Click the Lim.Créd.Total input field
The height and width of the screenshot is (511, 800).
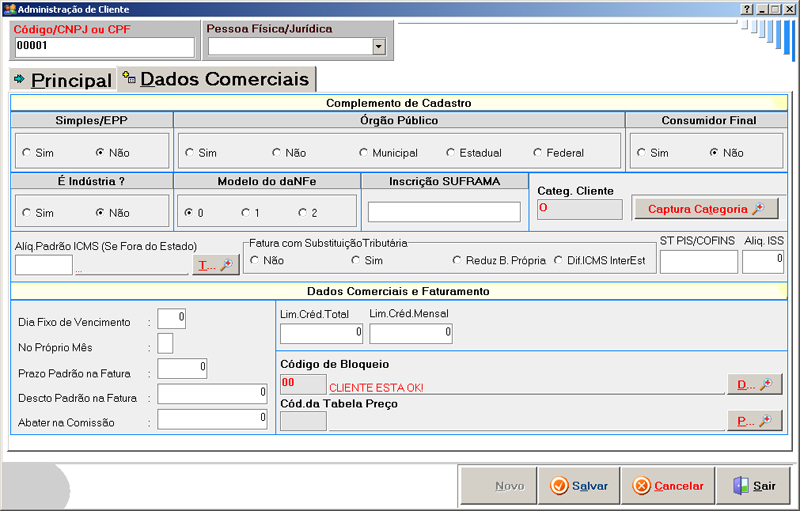point(321,333)
